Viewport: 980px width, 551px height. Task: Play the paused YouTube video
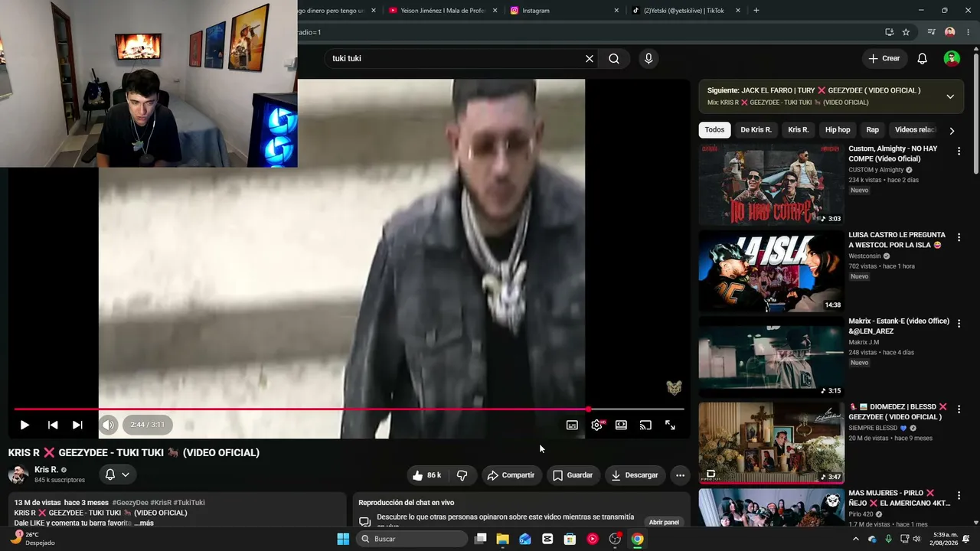tap(24, 425)
